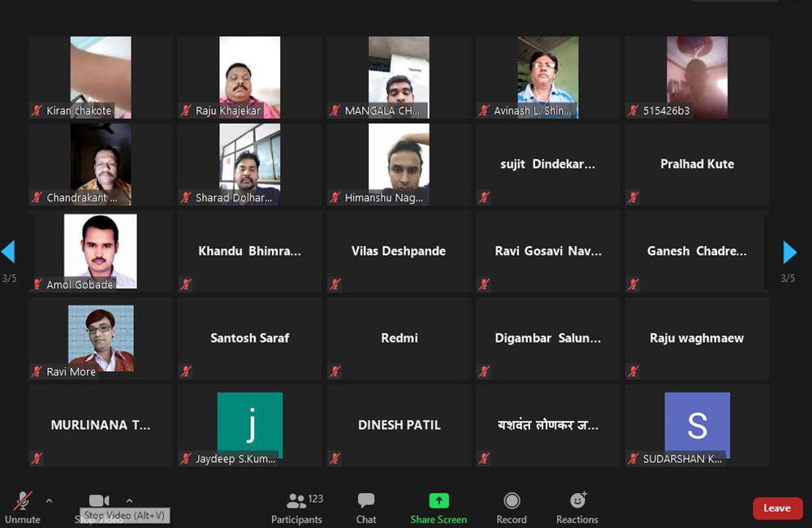Click the Redmi participant name
Image resolution: width=812 pixels, height=528 pixels.
[x=400, y=339]
